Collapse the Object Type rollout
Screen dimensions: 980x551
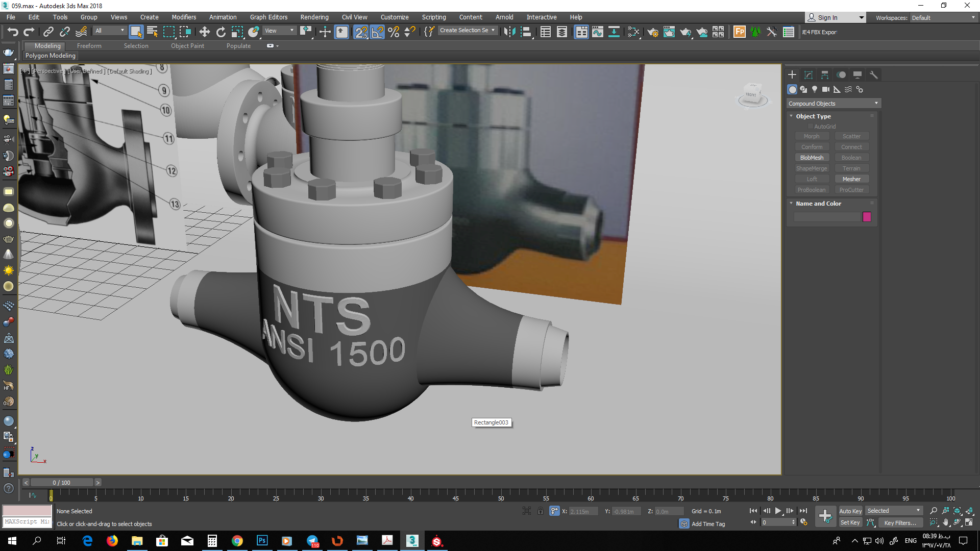point(813,116)
